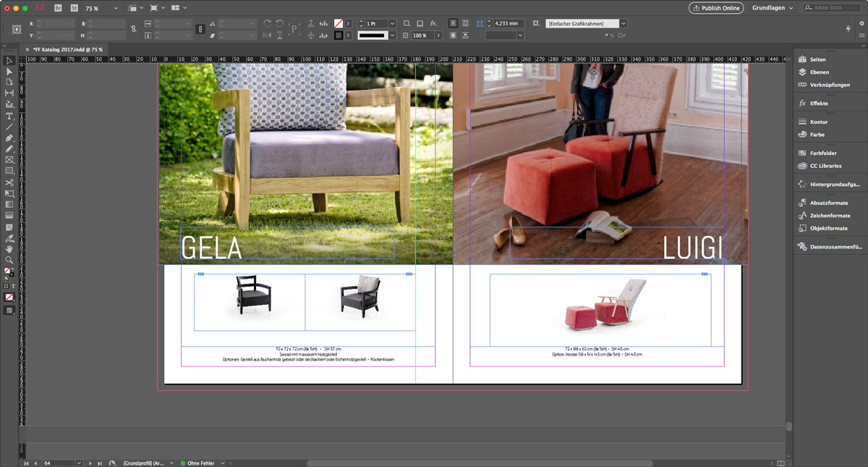Open the Seiten panel
This screenshot has width=868, height=467.
(x=818, y=59)
